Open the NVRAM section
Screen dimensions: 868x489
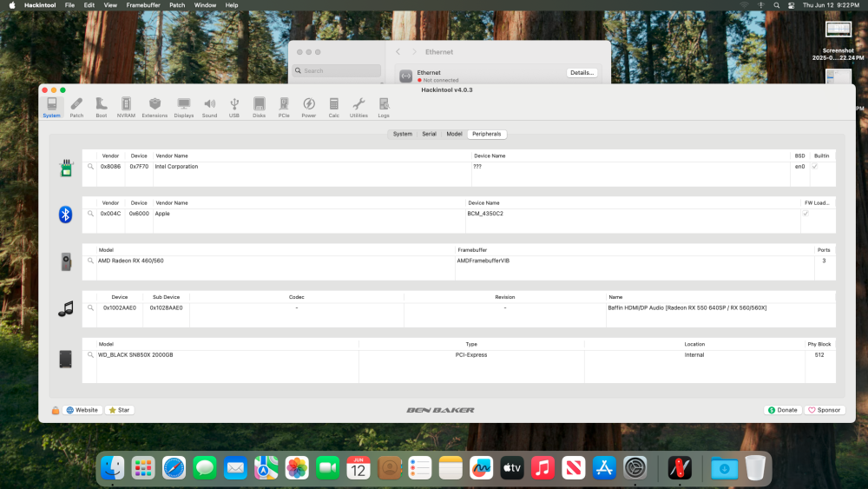[x=126, y=108]
